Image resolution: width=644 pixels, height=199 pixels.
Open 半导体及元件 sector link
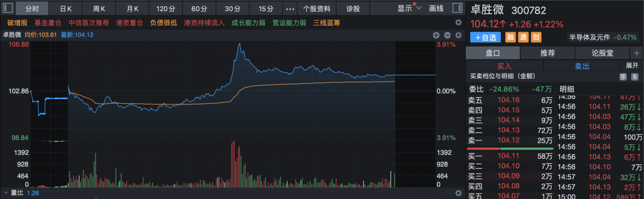(590, 37)
